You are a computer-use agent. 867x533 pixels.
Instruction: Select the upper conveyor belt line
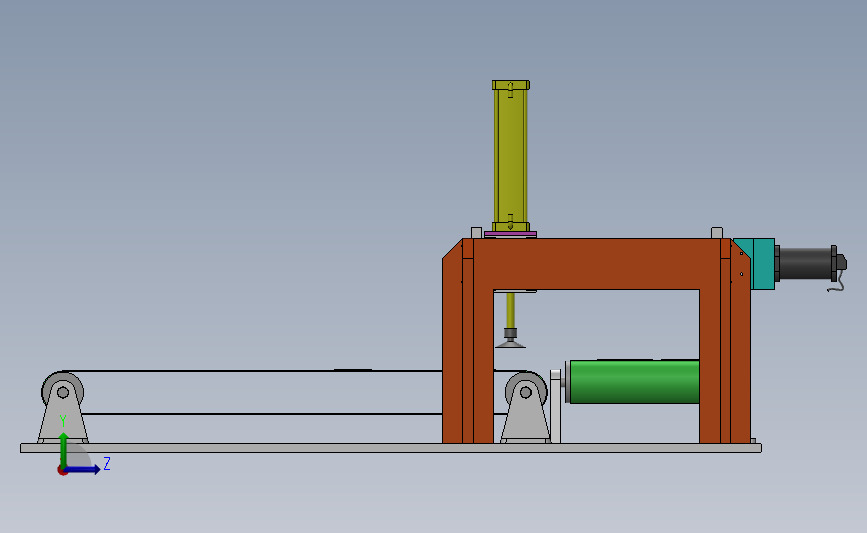pos(252,370)
